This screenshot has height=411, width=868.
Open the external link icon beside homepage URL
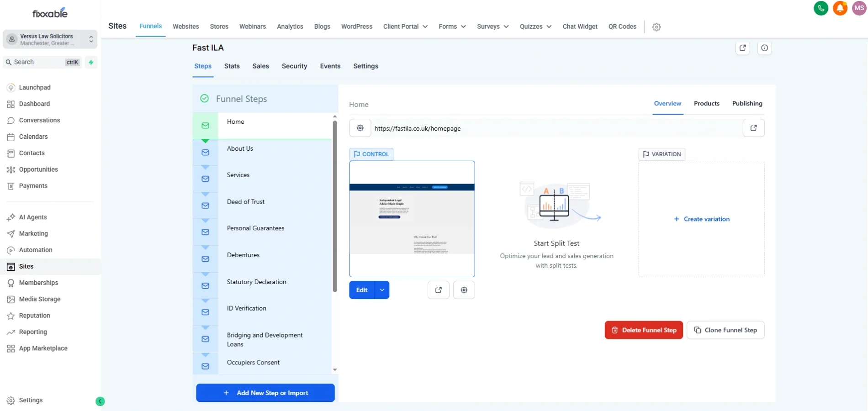754,128
